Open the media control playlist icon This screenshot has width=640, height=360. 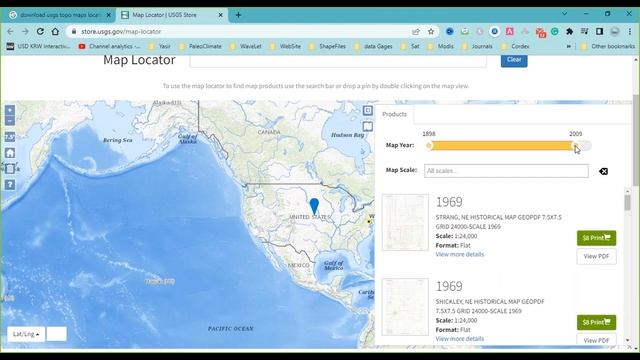pos(584,31)
